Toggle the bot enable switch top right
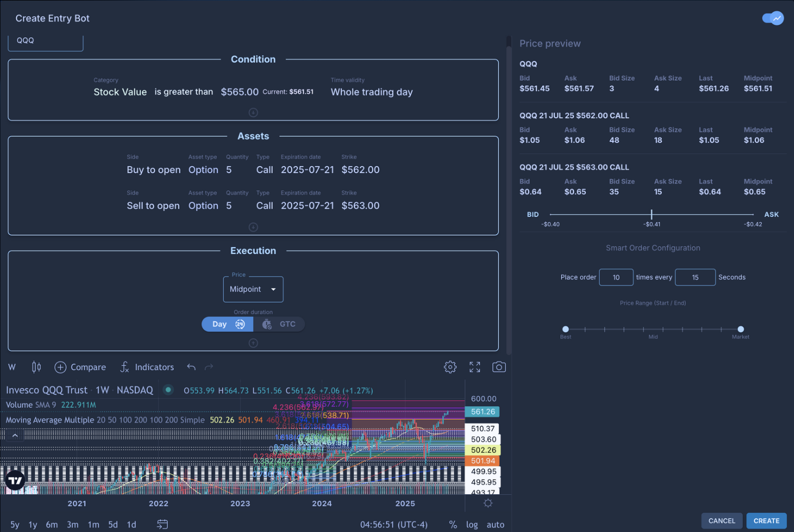The image size is (794, 532). pos(774,18)
